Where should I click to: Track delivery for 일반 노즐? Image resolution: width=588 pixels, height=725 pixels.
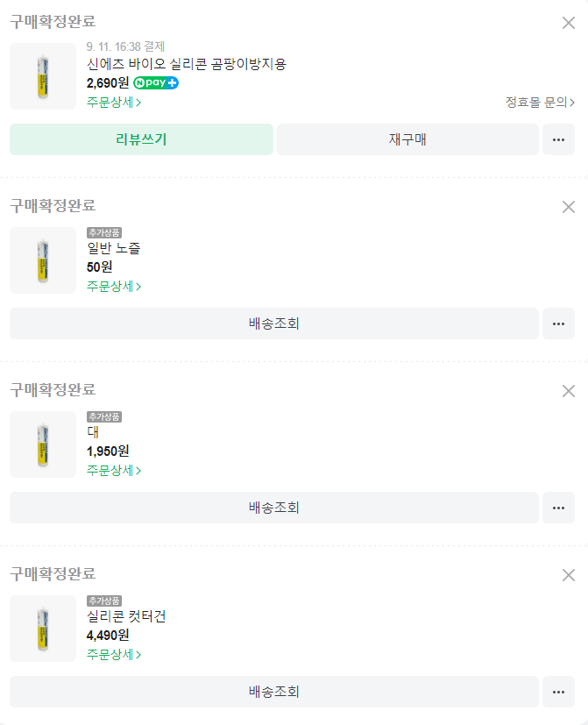273,323
